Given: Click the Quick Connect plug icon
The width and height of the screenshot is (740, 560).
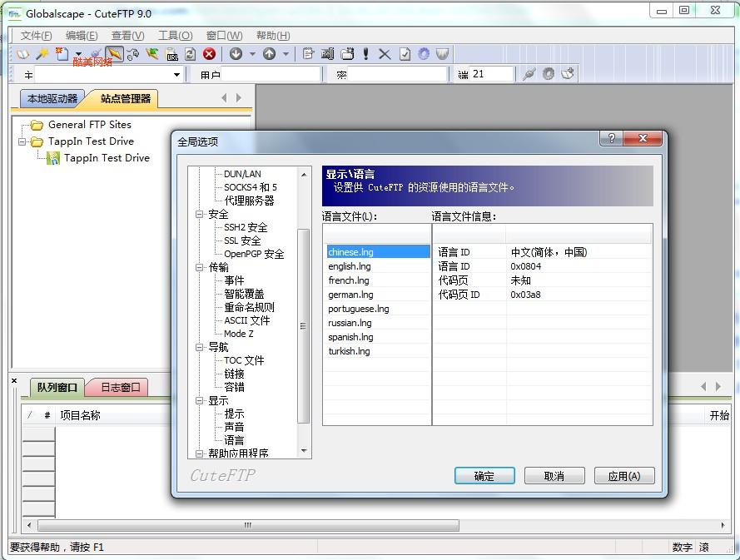Looking at the screenshot, I should point(529,74).
